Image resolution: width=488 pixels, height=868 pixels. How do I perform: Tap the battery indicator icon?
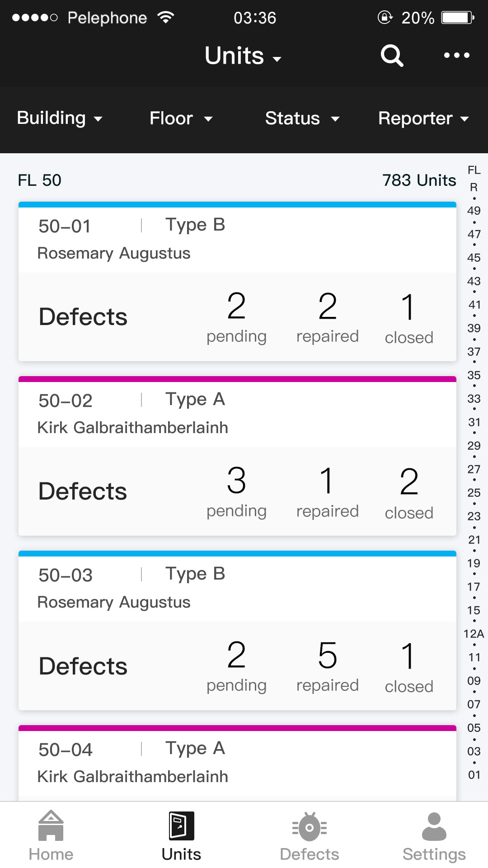click(x=457, y=18)
